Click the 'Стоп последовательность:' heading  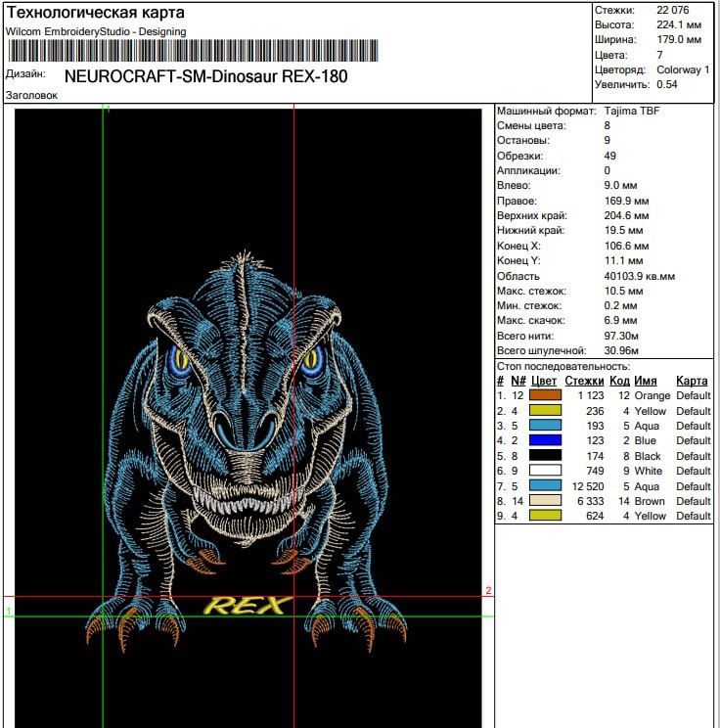pos(563,366)
